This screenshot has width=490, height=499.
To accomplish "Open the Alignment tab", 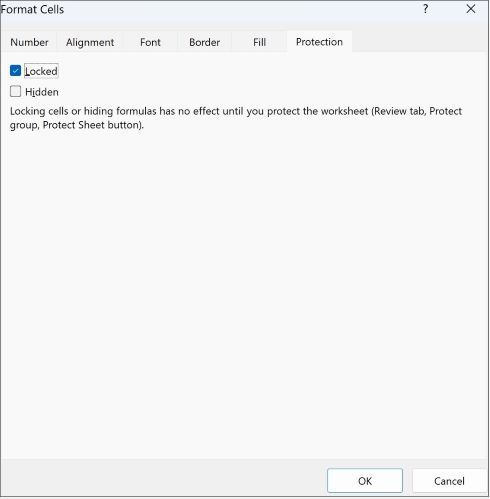I will [x=90, y=42].
